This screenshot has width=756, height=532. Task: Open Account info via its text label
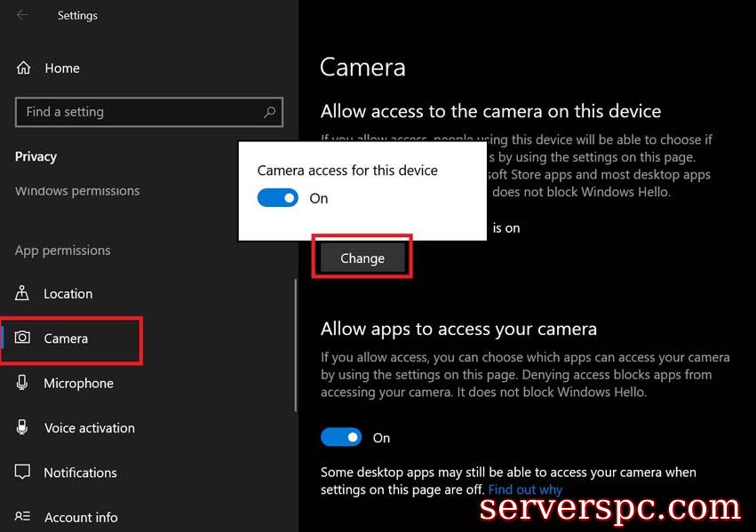tap(81, 517)
